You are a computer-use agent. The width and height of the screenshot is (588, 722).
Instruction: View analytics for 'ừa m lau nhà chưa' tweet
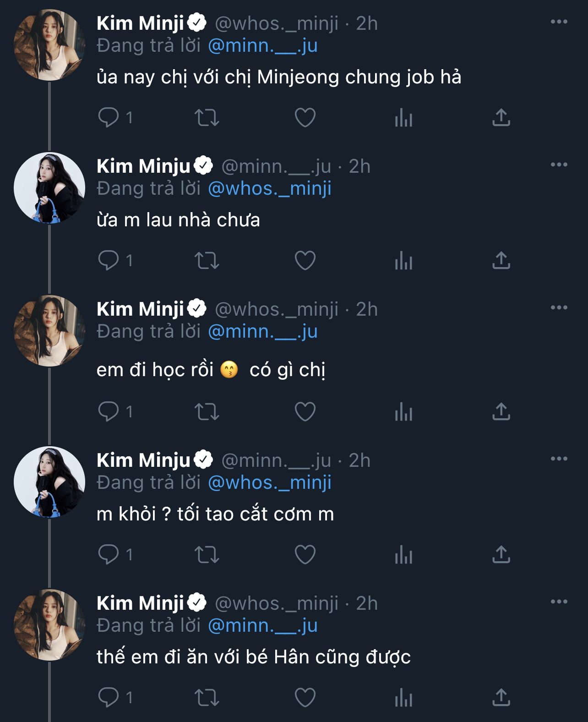(x=403, y=261)
